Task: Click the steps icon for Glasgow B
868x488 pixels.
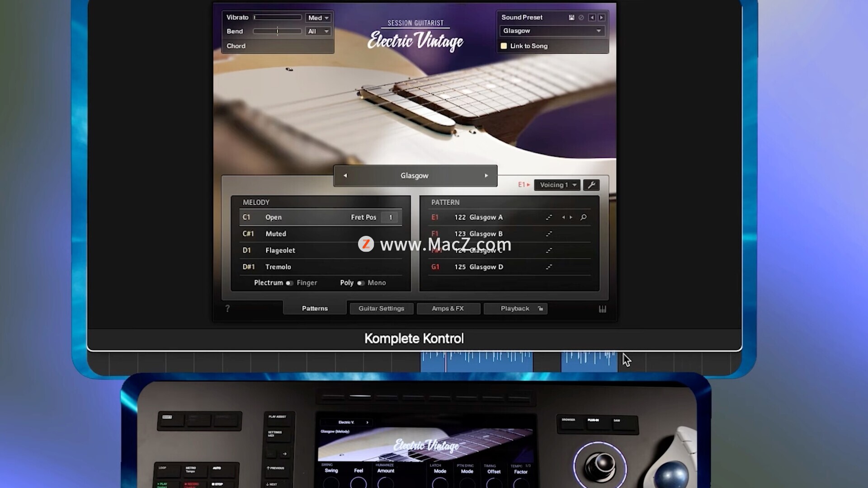Action: coord(549,234)
